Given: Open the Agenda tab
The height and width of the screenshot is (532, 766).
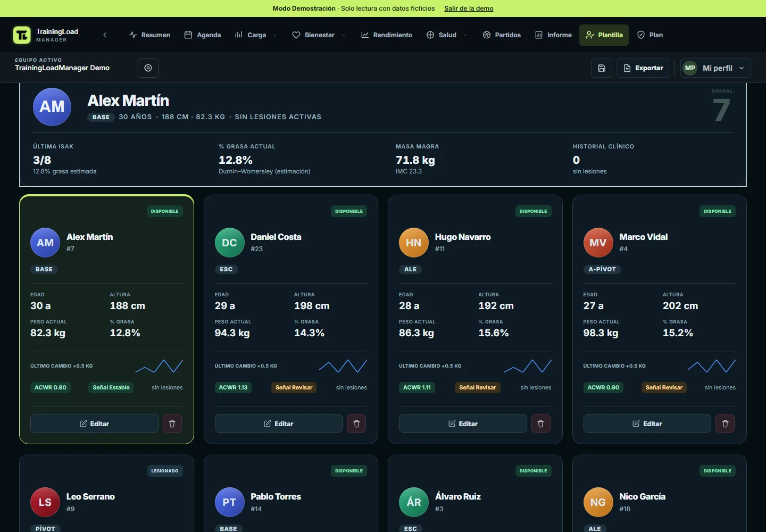Looking at the screenshot, I should [x=203, y=35].
